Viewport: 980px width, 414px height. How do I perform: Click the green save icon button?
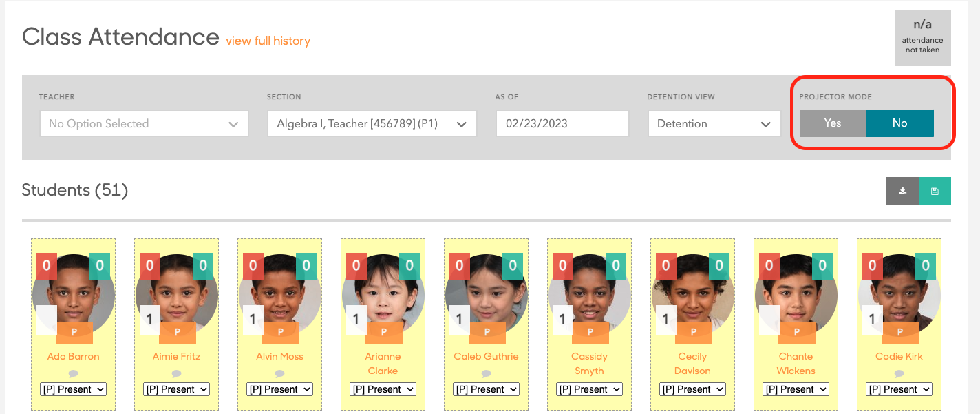click(935, 191)
